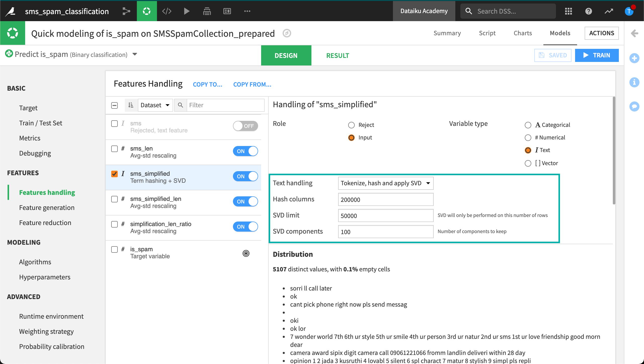Expand the Predict is_spam task dropdown
This screenshot has height=364, width=644.
point(135,54)
